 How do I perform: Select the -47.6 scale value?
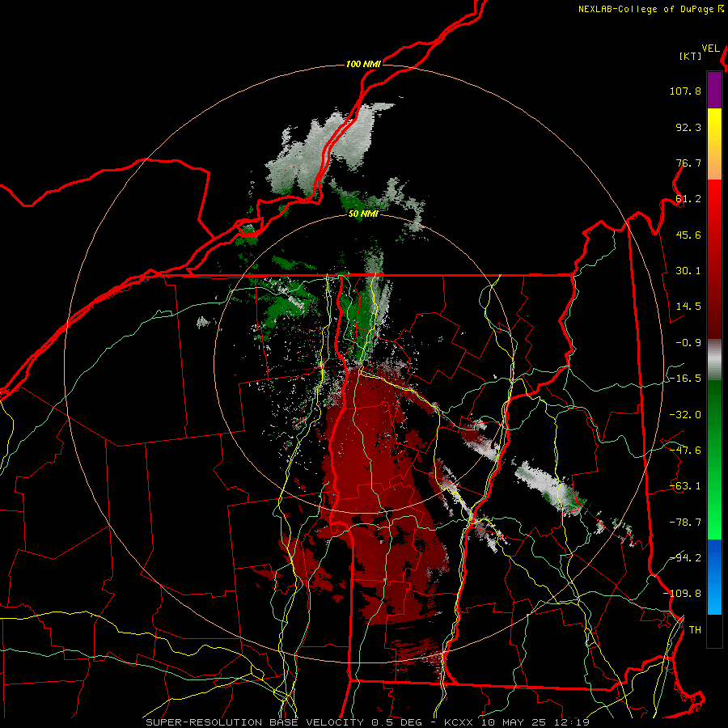(685, 451)
